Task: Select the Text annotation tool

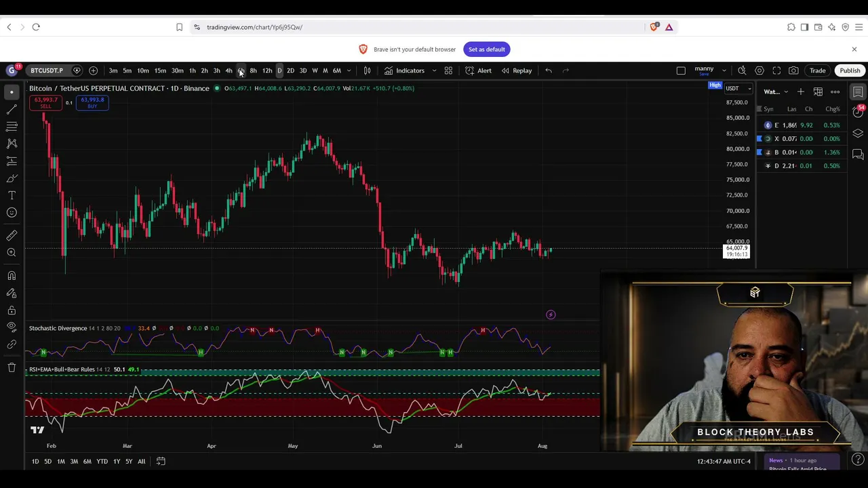Action: (12, 196)
